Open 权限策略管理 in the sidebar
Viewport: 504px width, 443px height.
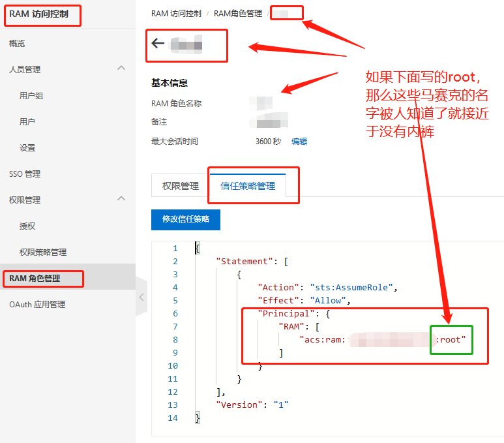(43, 252)
